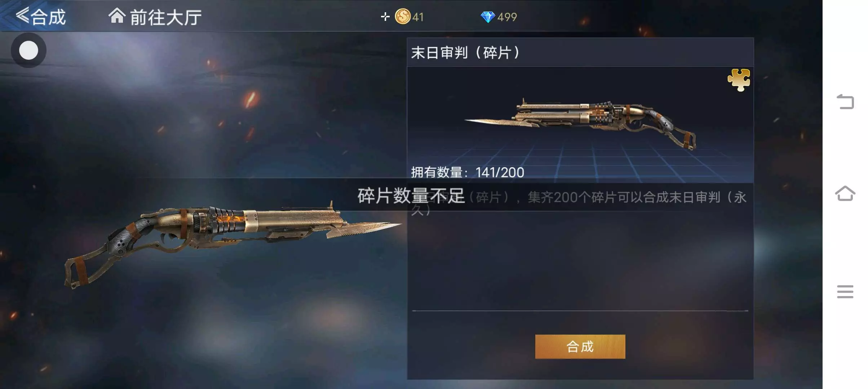868x389 pixels.
Task: Click the 合成 title at top left
Action: click(x=48, y=17)
